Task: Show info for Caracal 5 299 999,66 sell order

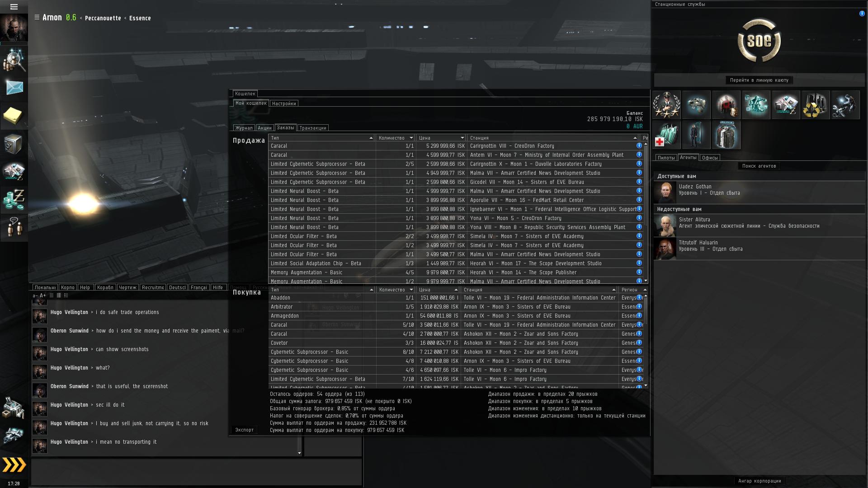Action: click(639, 145)
